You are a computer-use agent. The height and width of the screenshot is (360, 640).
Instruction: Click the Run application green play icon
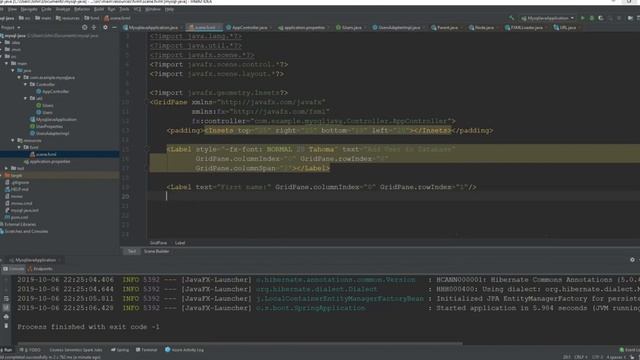click(582, 18)
